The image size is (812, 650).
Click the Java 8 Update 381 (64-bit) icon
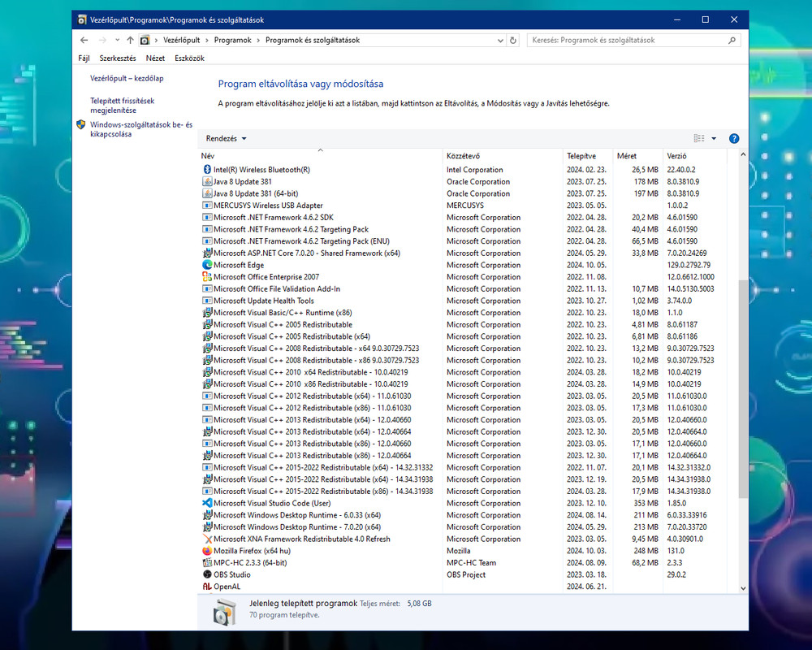click(x=207, y=193)
